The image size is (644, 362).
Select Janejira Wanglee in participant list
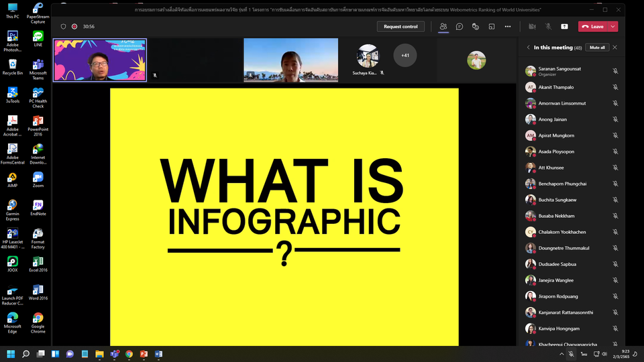[572, 280]
